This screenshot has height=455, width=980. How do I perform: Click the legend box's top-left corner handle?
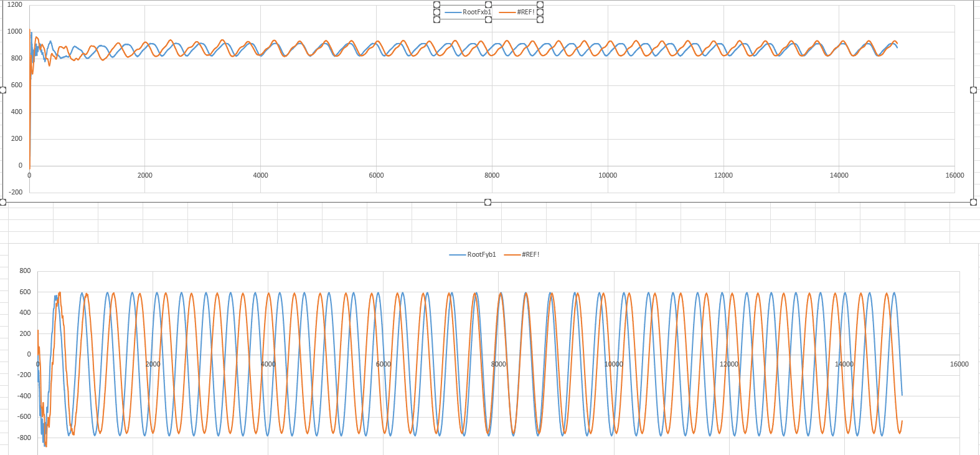pos(436,4)
